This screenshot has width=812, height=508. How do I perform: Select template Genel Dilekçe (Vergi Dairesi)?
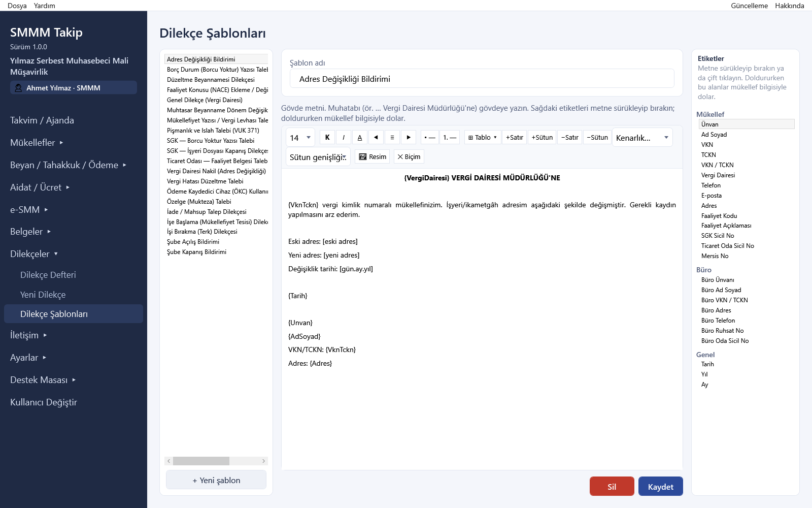pos(216,100)
